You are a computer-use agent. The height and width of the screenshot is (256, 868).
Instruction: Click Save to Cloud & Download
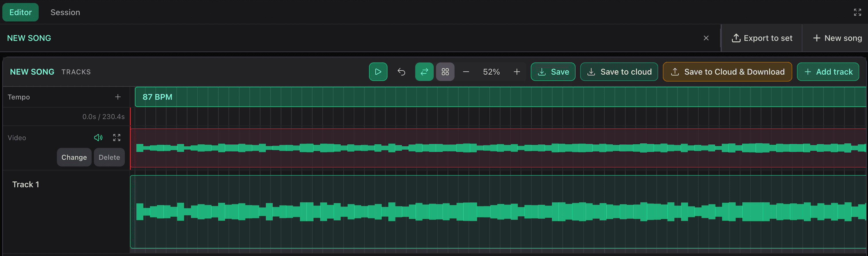coord(727,72)
